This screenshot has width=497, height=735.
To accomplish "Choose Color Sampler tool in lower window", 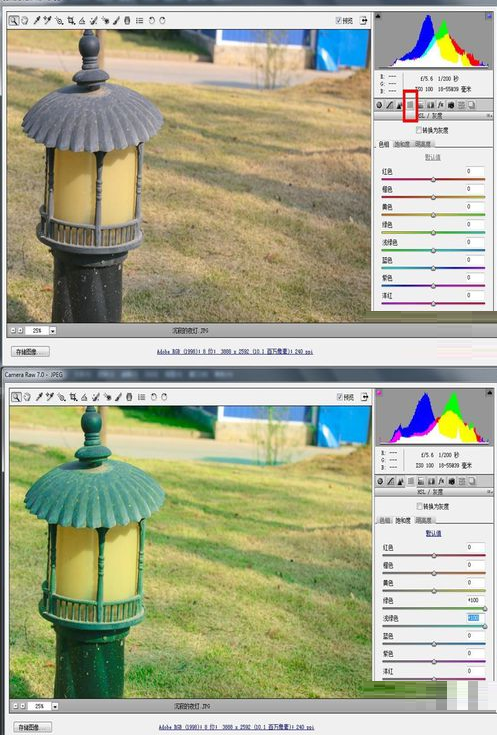I will click(x=49, y=397).
